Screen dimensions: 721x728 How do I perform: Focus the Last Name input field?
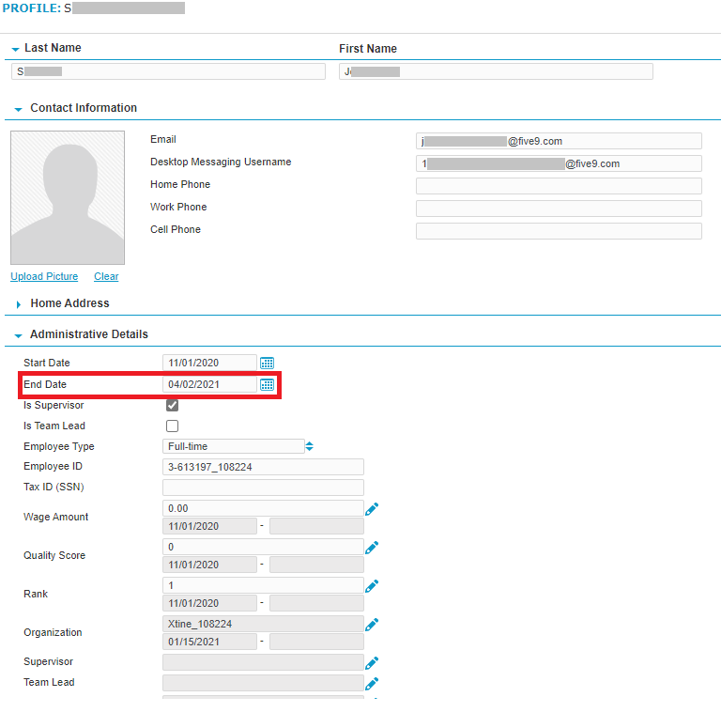pyautogui.click(x=168, y=71)
